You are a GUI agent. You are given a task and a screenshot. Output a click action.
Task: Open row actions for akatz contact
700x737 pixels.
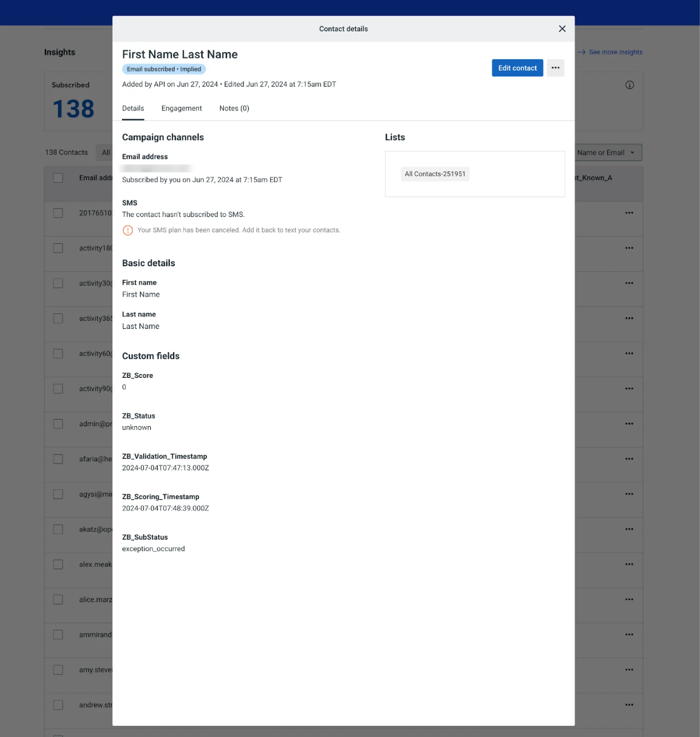pos(629,528)
